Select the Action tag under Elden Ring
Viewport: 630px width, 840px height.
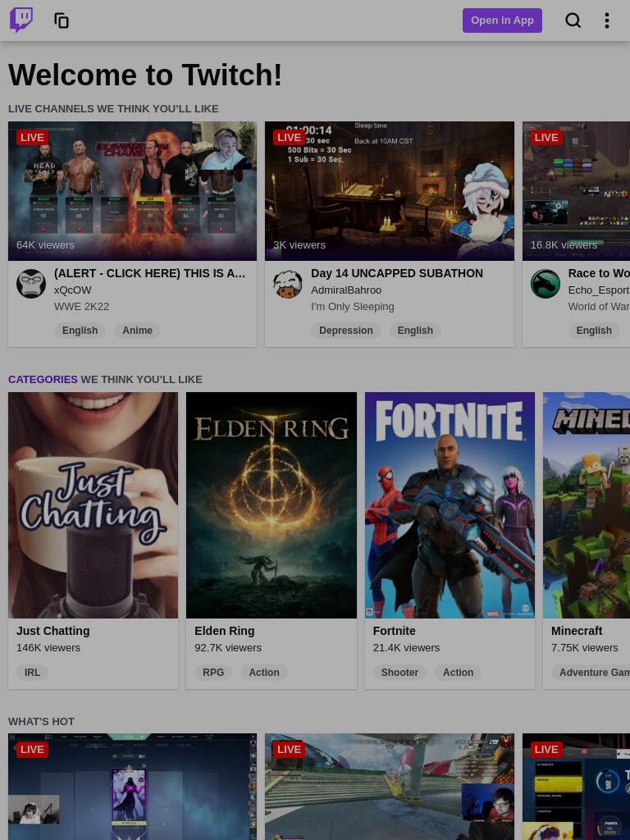(263, 673)
